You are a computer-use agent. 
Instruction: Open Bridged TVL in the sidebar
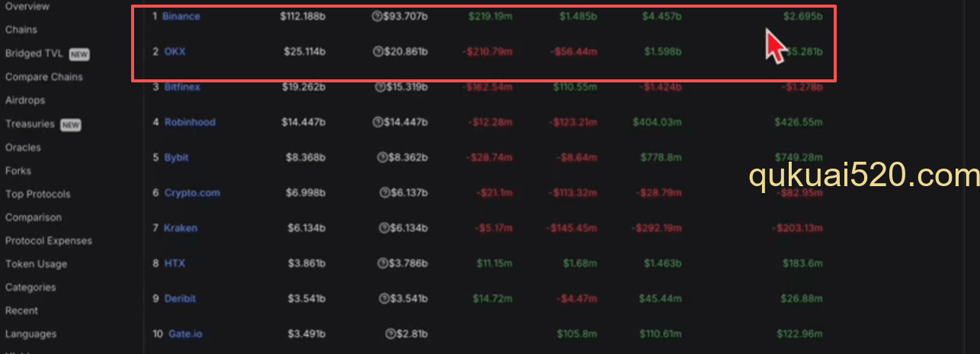[34, 53]
